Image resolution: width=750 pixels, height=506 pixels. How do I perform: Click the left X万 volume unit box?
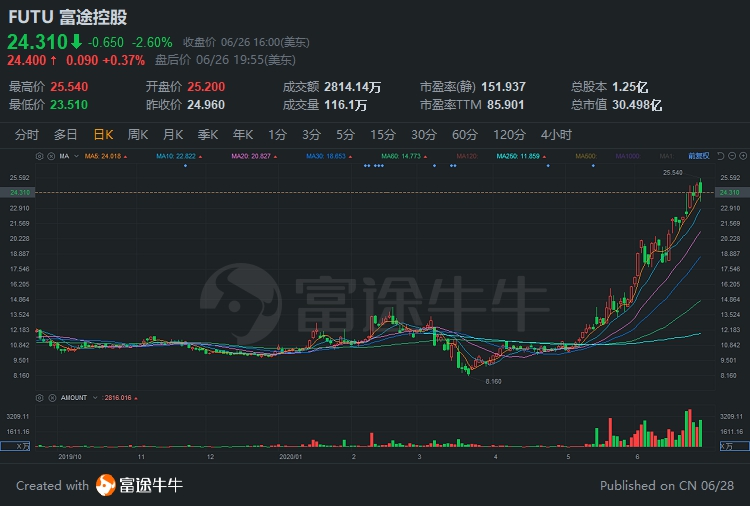pos(15,446)
